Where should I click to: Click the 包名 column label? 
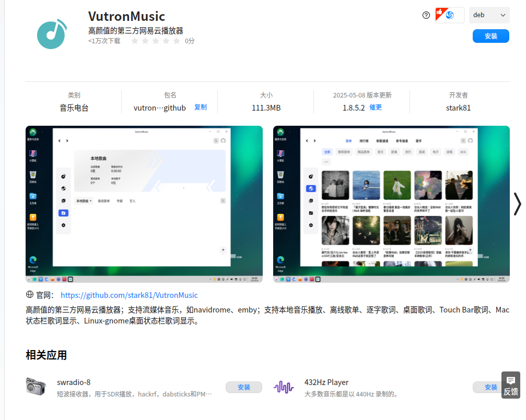[x=170, y=95]
